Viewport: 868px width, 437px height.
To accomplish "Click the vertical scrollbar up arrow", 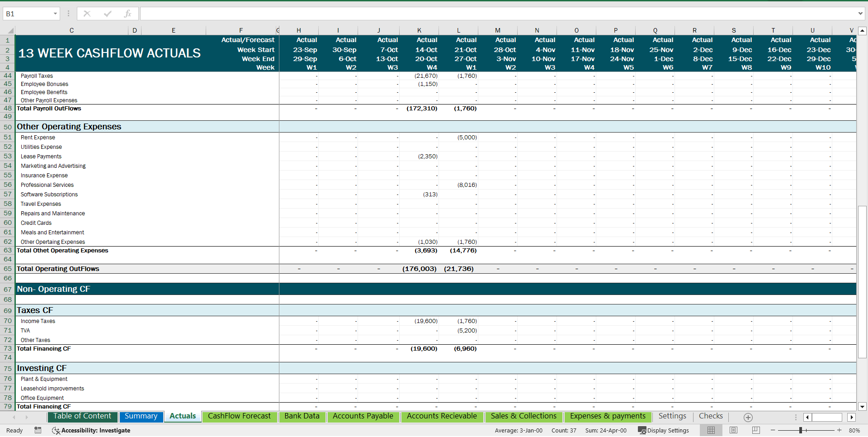I will (862, 31).
